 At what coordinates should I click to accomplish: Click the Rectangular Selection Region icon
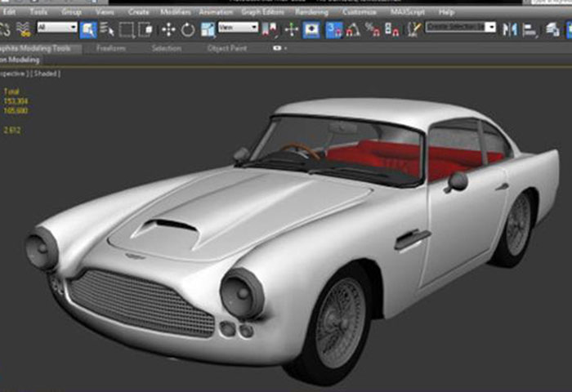[x=127, y=29]
